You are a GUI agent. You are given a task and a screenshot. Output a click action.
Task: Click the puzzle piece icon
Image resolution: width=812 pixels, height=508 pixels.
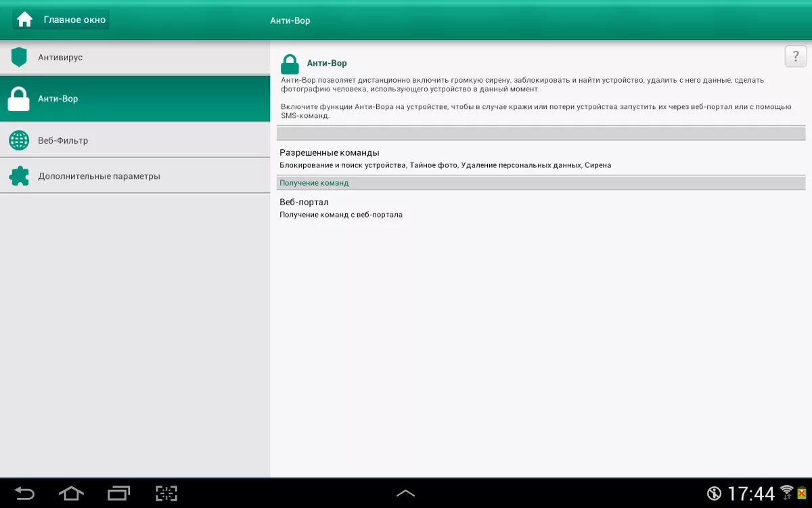[x=19, y=176]
